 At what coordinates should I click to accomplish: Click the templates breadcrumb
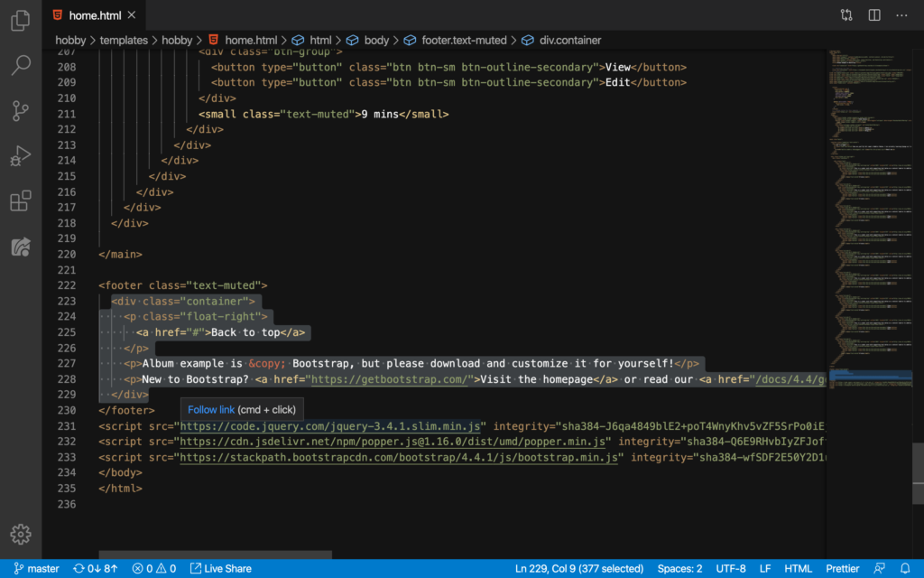[x=124, y=40]
